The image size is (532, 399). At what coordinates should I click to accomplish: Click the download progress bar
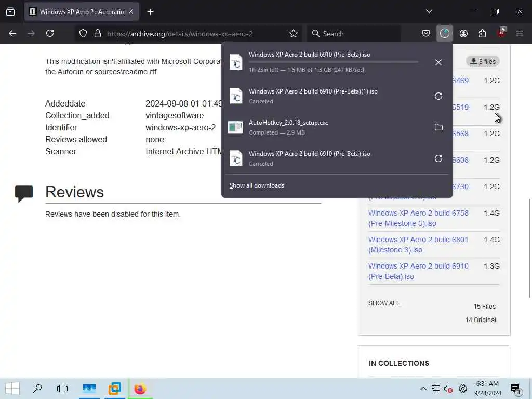[334, 62]
